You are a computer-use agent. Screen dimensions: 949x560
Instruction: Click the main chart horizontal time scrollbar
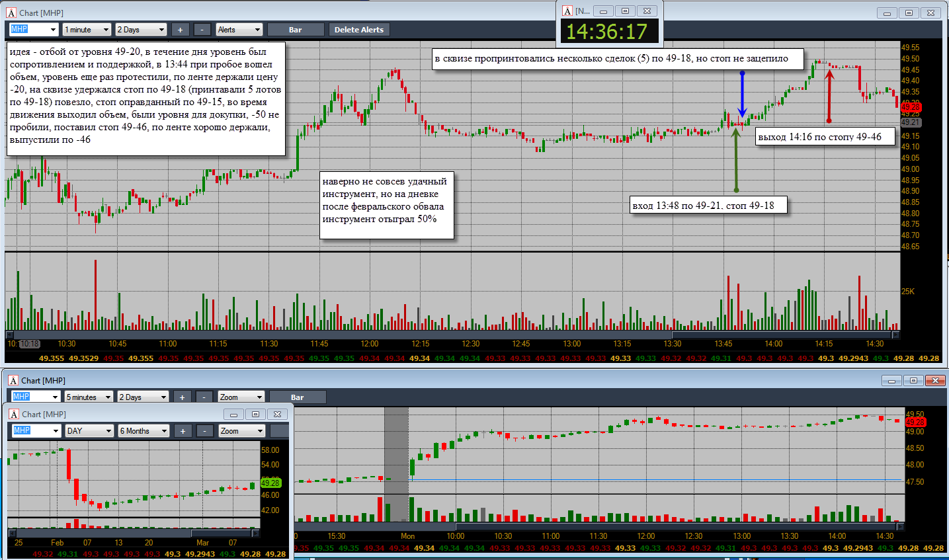point(453,335)
